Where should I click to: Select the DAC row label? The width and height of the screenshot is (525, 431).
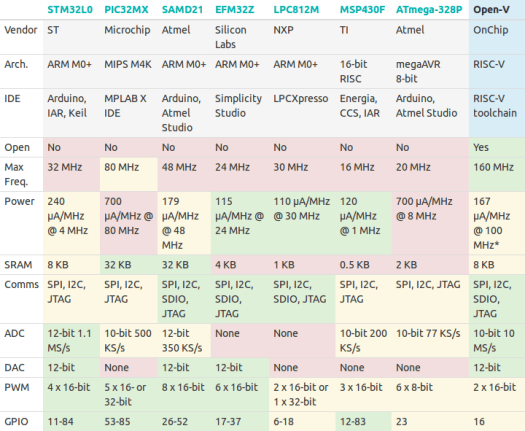click(x=14, y=367)
